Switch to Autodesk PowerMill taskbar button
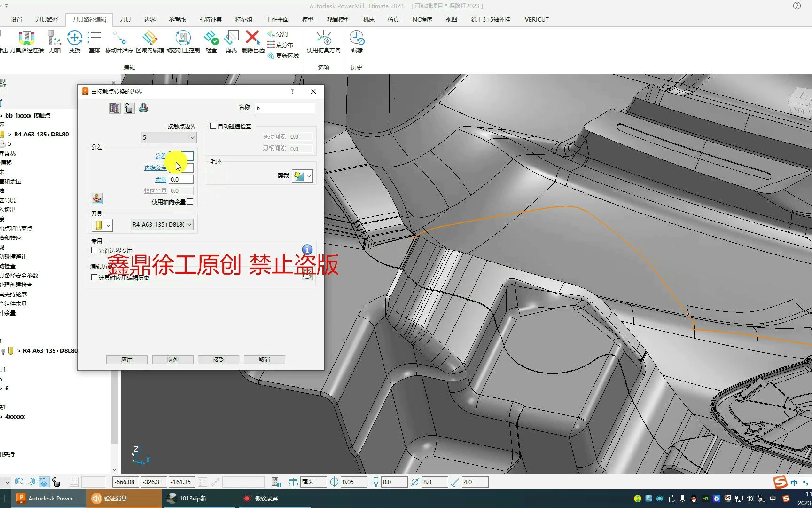 [47, 499]
